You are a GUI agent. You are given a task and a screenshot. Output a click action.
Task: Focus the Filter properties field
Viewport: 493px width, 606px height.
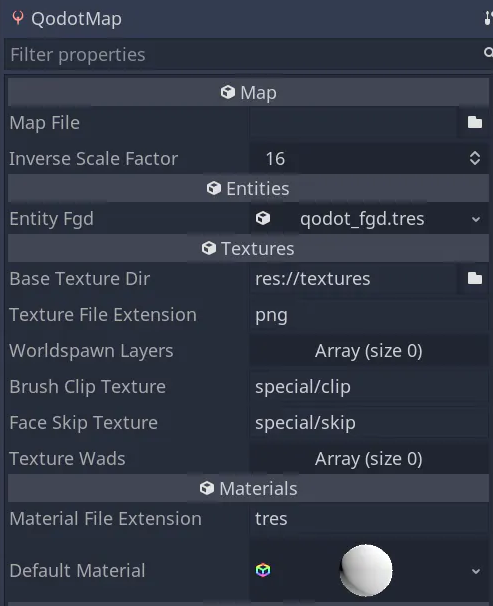point(243,54)
